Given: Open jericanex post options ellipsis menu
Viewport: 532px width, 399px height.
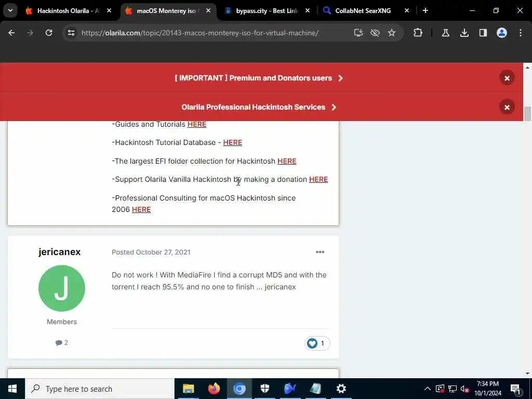Looking at the screenshot, I should tap(320, 252).
